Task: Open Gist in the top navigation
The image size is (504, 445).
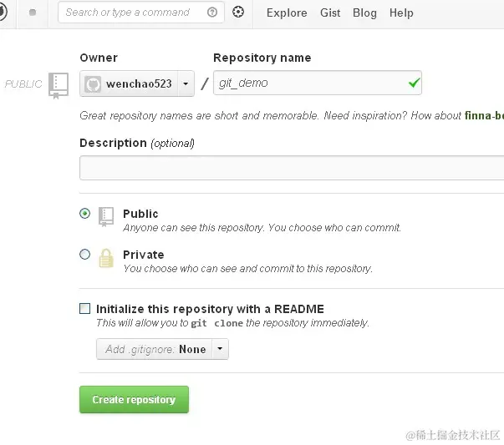Action: [330, 13]
